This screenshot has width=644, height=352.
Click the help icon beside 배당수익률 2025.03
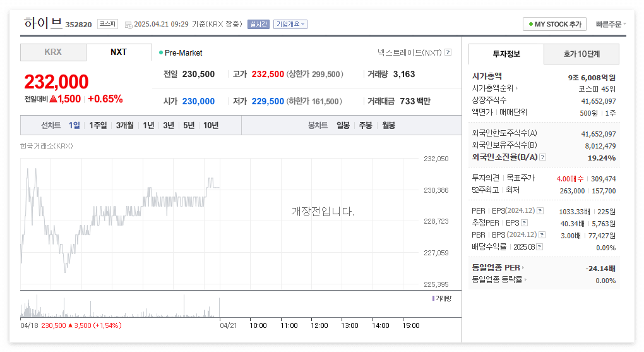tap(540, 246)
